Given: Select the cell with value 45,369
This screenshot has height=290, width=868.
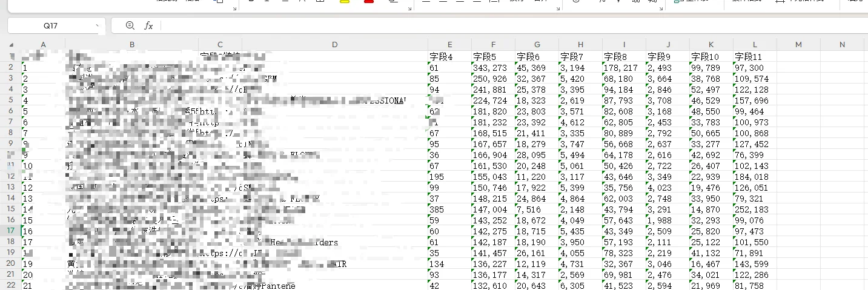Looking at the screenshot, I should coord(537,68).
